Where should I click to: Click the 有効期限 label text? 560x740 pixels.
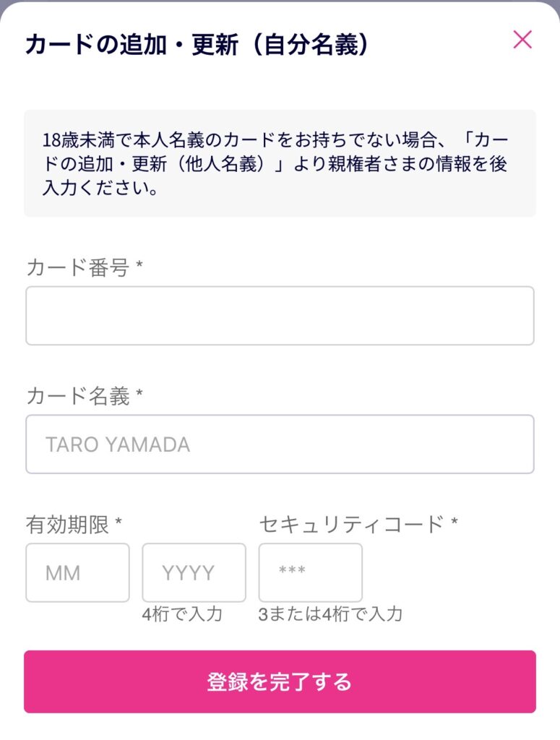pos(67,524)
